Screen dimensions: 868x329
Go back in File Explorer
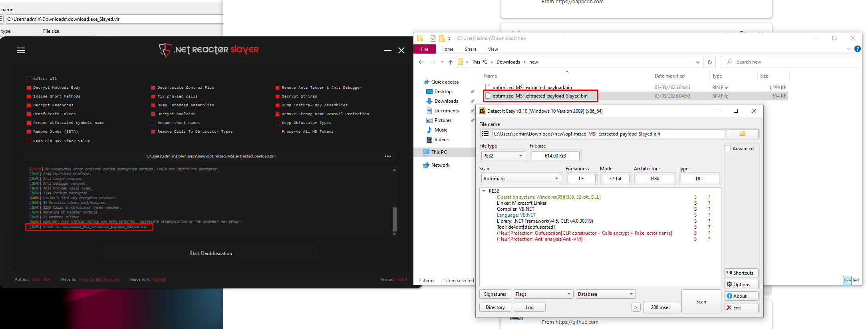click(x=421, y=62)
